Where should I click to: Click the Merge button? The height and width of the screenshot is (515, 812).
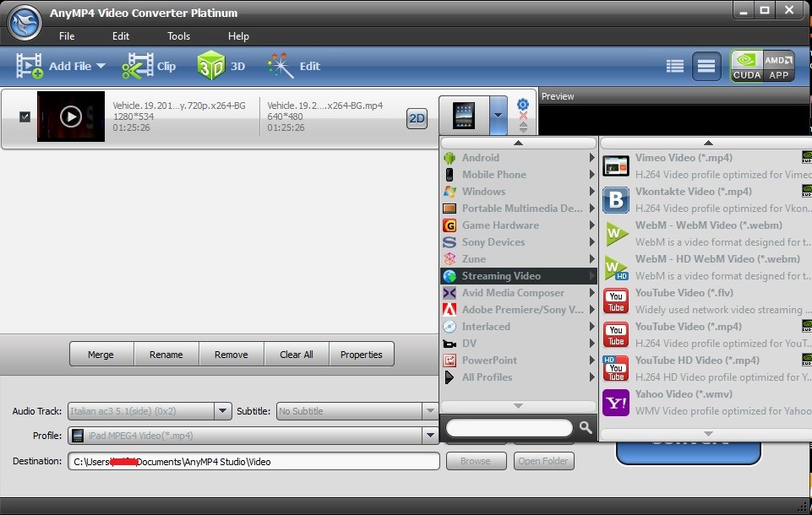pyautogui.click(x=101, y=354)
